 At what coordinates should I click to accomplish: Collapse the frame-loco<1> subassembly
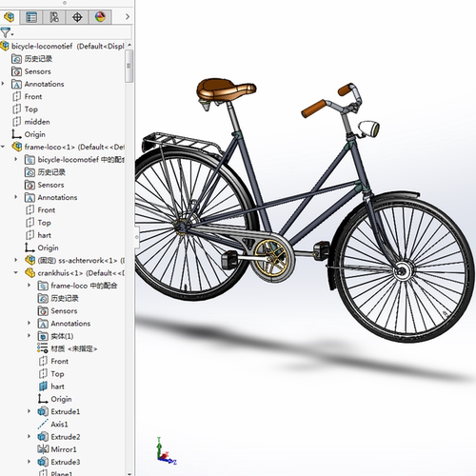click(x=3, y=147)
